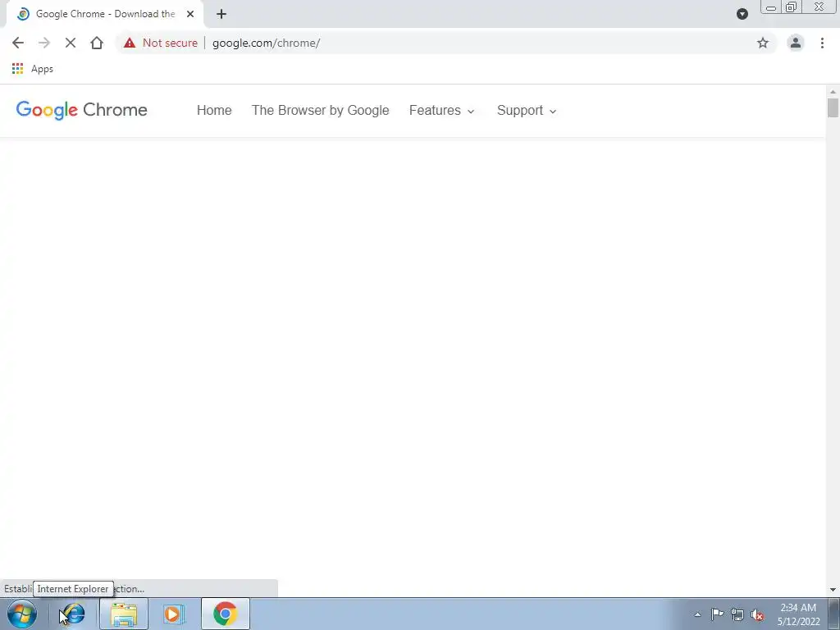Click the address bar URL google.com/chrome/
The image size is (840, 630).
point(267,43)
